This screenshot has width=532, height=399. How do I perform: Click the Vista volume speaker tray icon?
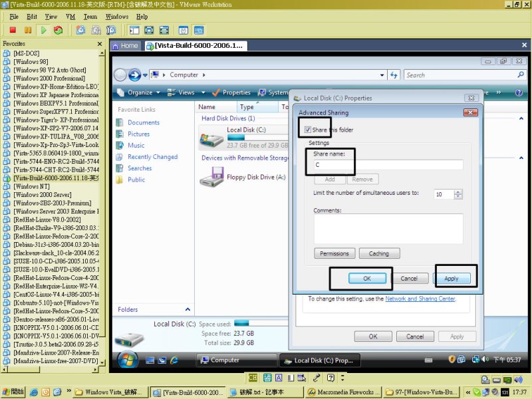coord(485,359)
